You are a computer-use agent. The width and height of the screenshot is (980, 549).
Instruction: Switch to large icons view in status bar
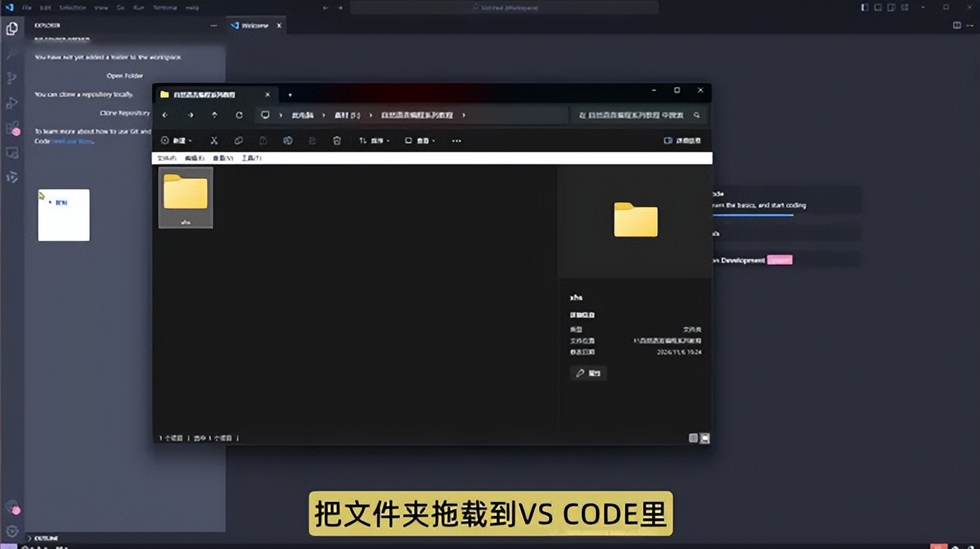pyautogui.click(x=705, y=438)
